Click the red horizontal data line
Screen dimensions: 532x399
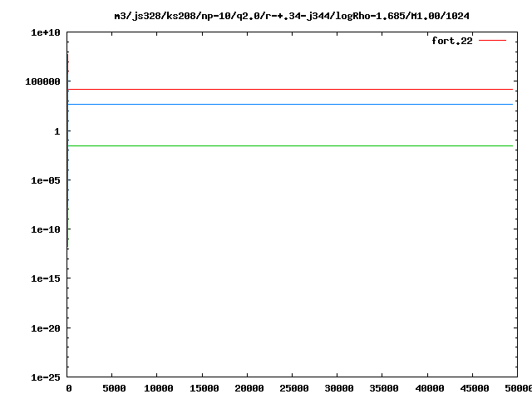click(290, 90)
